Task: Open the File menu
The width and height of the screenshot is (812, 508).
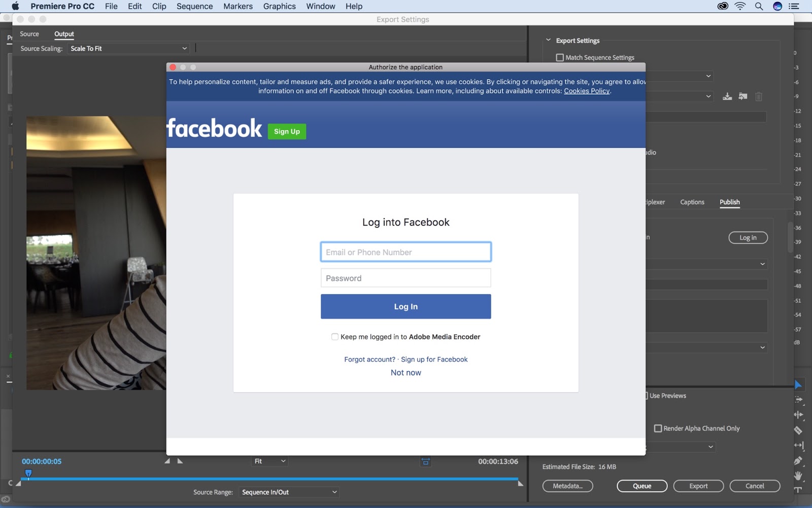Action: pos(111,6)
